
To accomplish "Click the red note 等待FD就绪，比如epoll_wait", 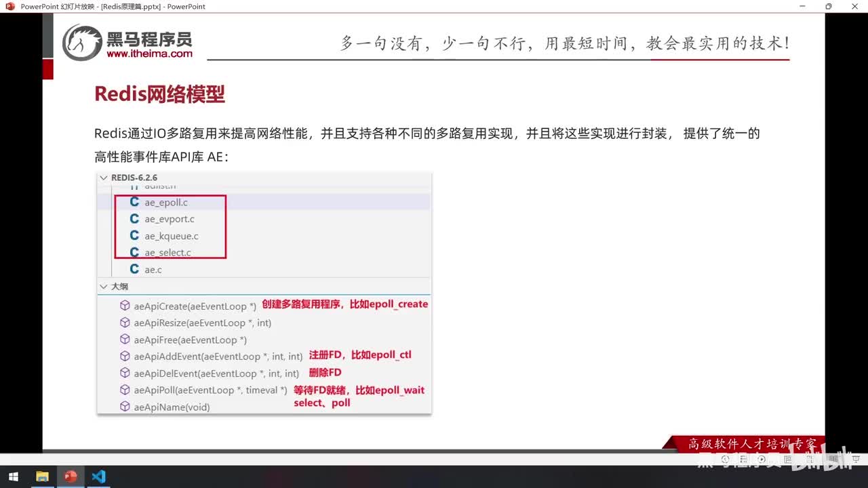I will click(359, 390).
